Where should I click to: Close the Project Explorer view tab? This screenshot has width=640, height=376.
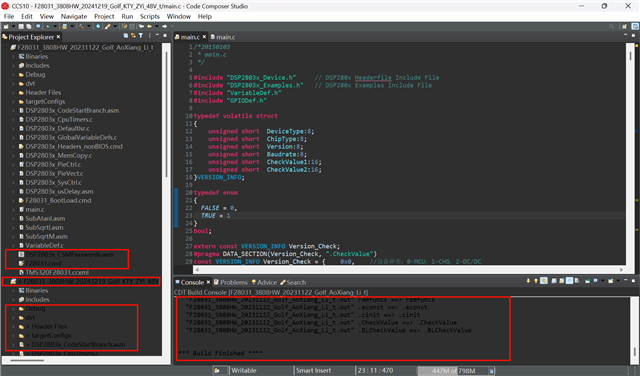pyautogui.click(x=58, y=37)
